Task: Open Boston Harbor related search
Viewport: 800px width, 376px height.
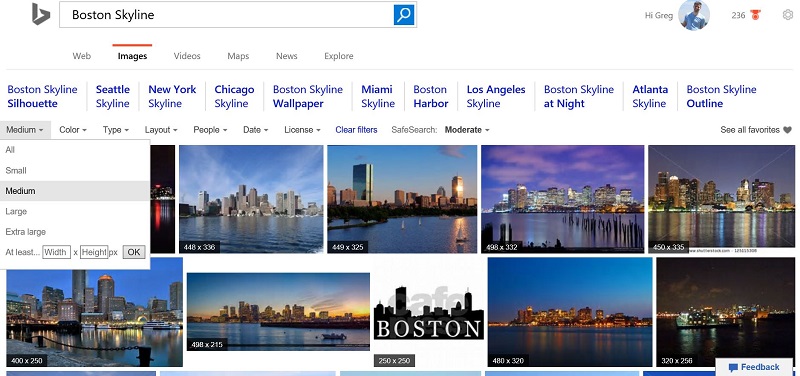Action: [x=431, y=96]
